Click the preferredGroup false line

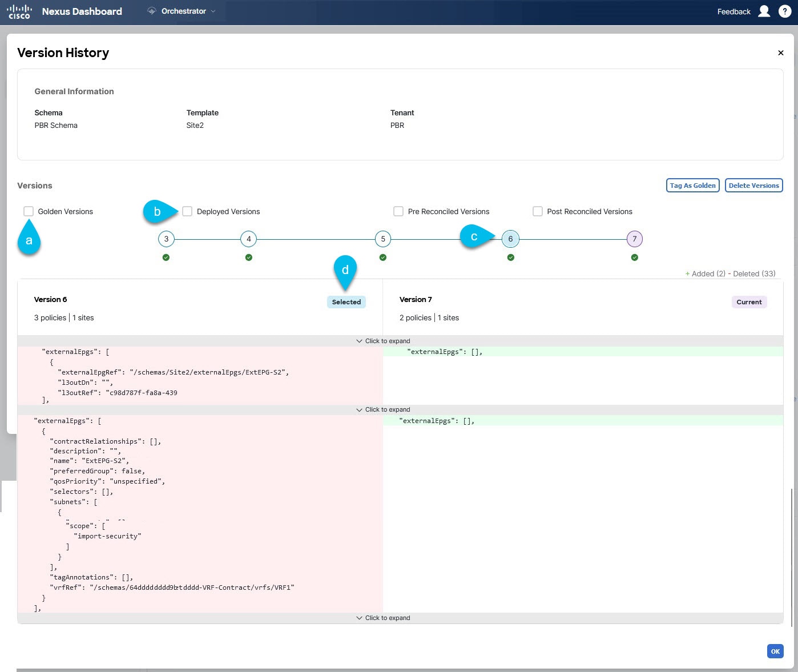click(x=97, y=471)
